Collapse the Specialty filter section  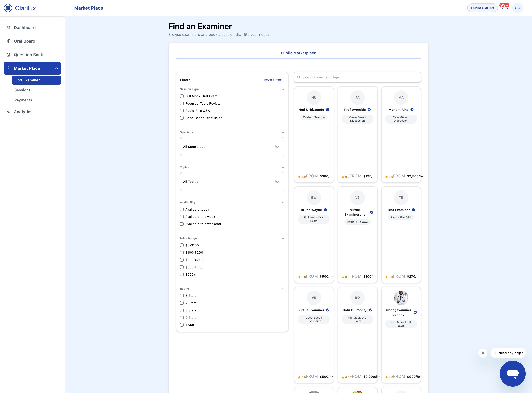283,132
